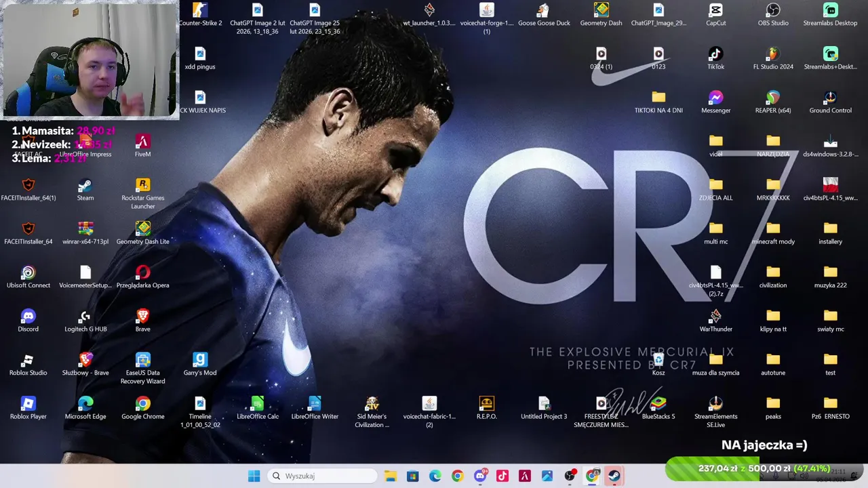Image resolution: width=868 pixels, height=488 pixels.
Task: Launch Goose Goose Duck from the desktop
Action: [x=544, y=14]
